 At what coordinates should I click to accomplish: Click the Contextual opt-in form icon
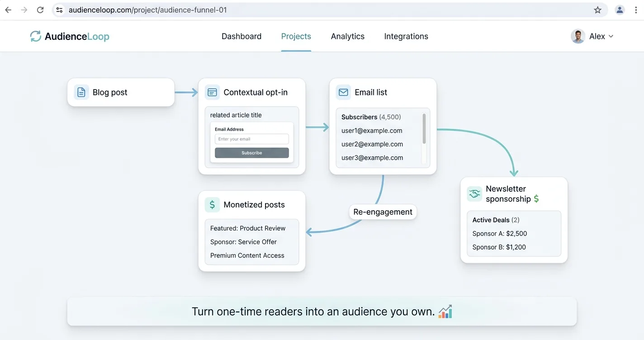pyautogui.click(x=212, y=92)
